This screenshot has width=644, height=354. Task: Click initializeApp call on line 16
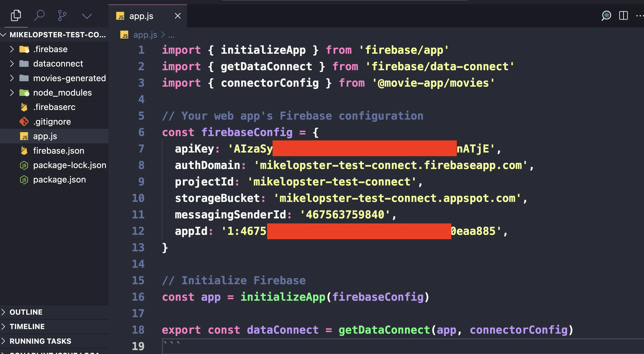coord(283,297)
